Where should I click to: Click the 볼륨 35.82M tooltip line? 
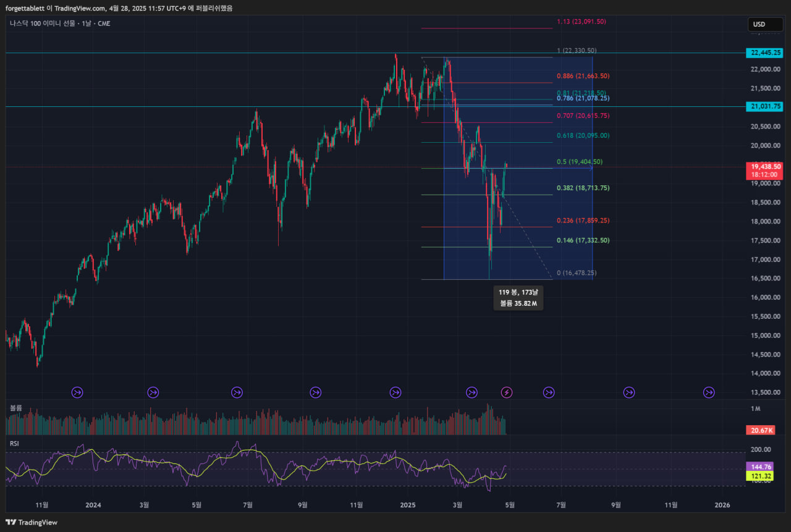(x=518, y=303)
